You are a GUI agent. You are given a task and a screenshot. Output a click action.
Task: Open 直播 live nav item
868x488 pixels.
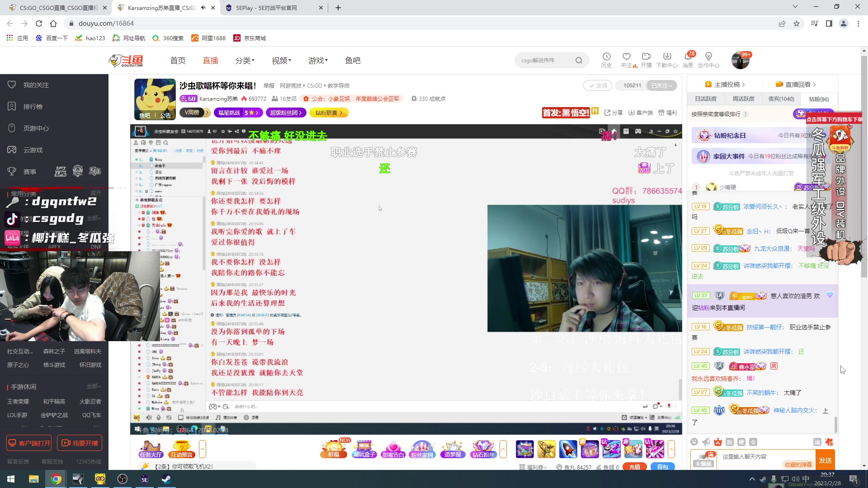pyautogui.click(x=210, y=61)
